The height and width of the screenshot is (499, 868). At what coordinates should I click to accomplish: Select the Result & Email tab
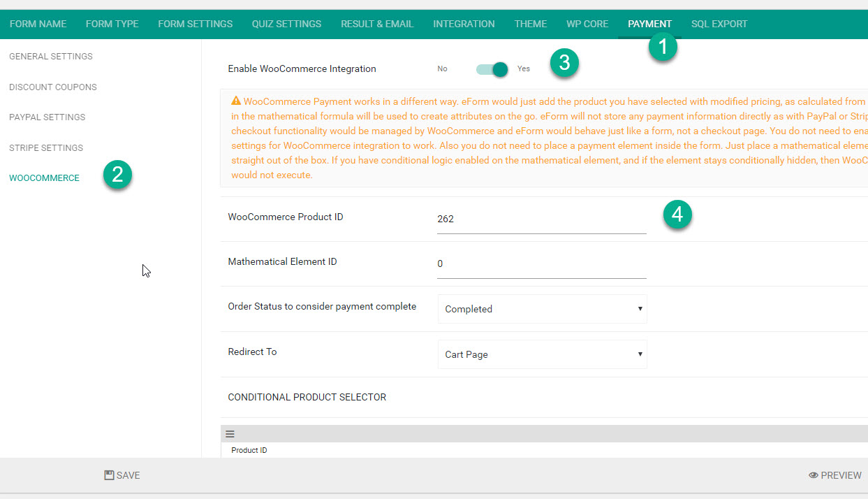click(x=377, y=24)
